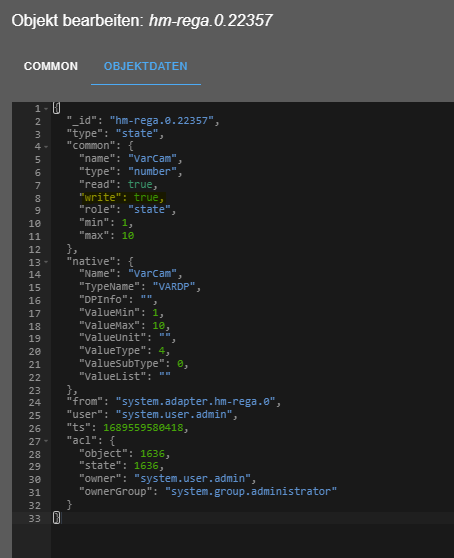Click line number 26 in the gutter
Viewport: 454px width, 558px height.
pyautogui.click(x=35, y=428)
